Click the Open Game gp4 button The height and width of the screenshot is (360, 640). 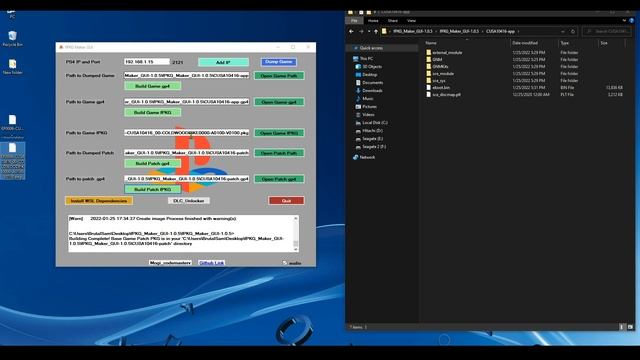point(279,102)
